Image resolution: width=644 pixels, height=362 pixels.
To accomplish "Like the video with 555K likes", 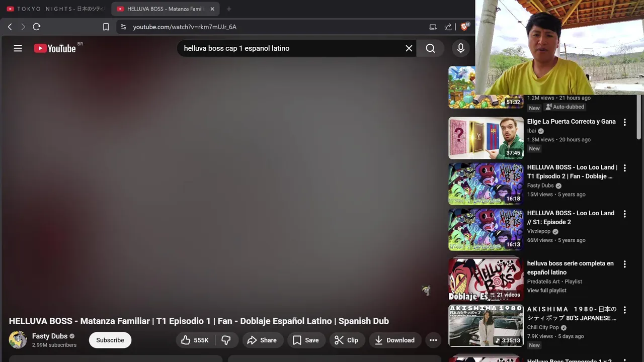I will click(x=195, y=340).
